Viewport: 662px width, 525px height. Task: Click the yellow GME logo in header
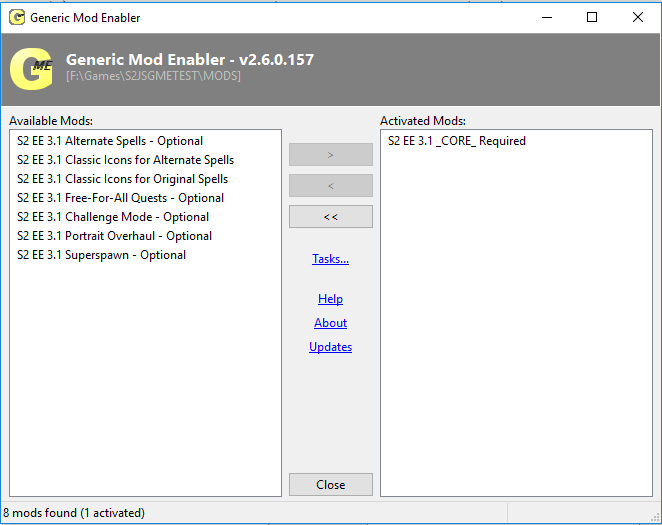click(32, 69)
